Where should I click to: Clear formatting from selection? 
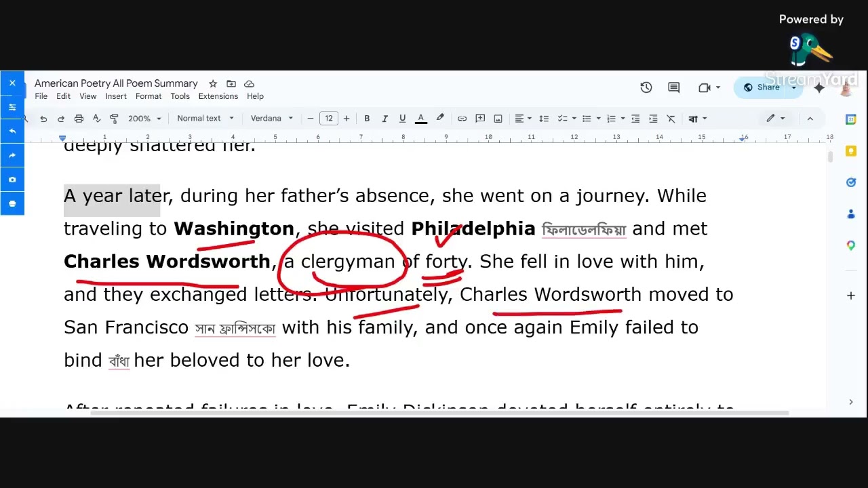(671, 119)
